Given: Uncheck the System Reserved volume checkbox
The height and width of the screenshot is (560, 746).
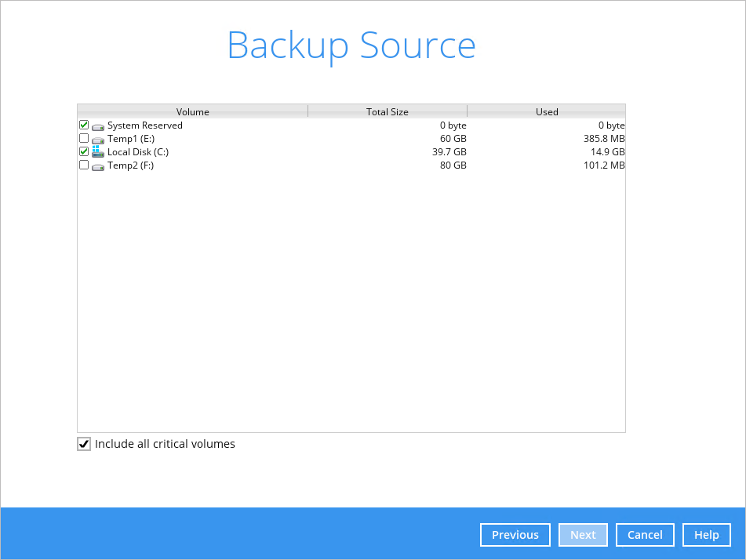Looking at the screenshot, I should [84, 125].
